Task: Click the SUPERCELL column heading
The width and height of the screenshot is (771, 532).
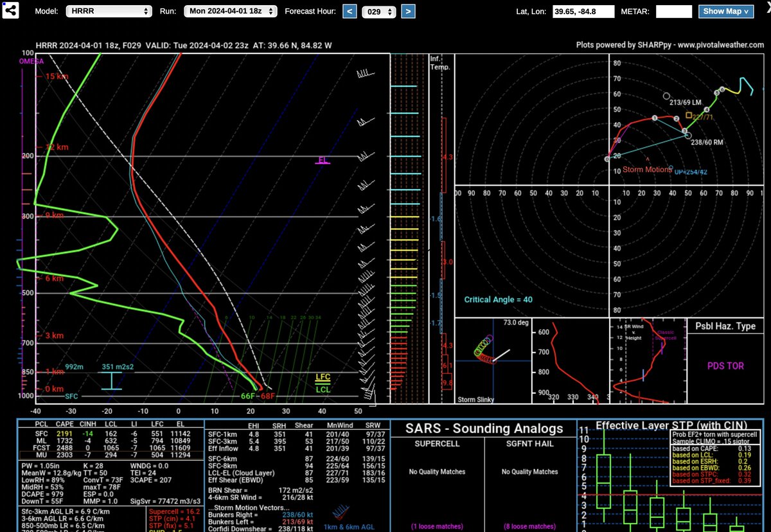Action: 439,444
